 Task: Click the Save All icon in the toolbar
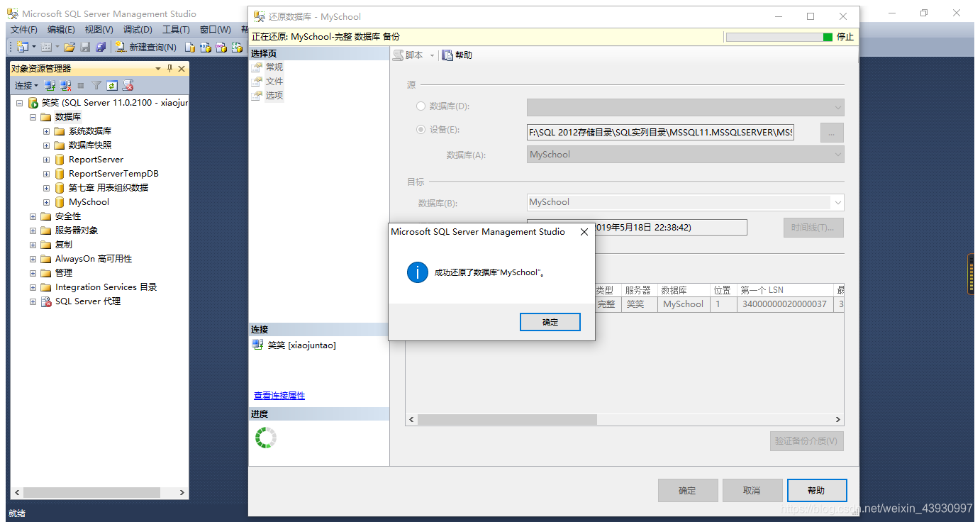pyautogui.click(x=101, y=47)
